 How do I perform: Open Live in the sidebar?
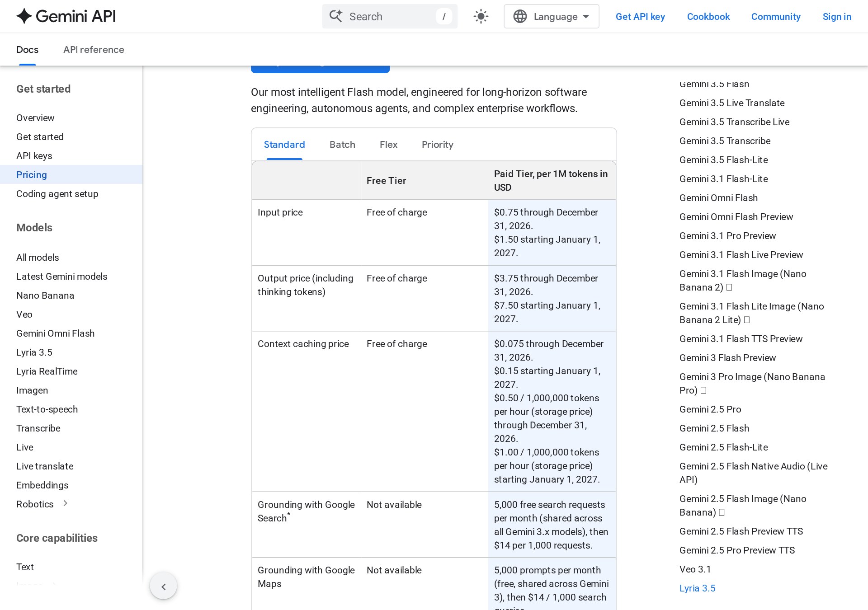(x=25, y=447)
